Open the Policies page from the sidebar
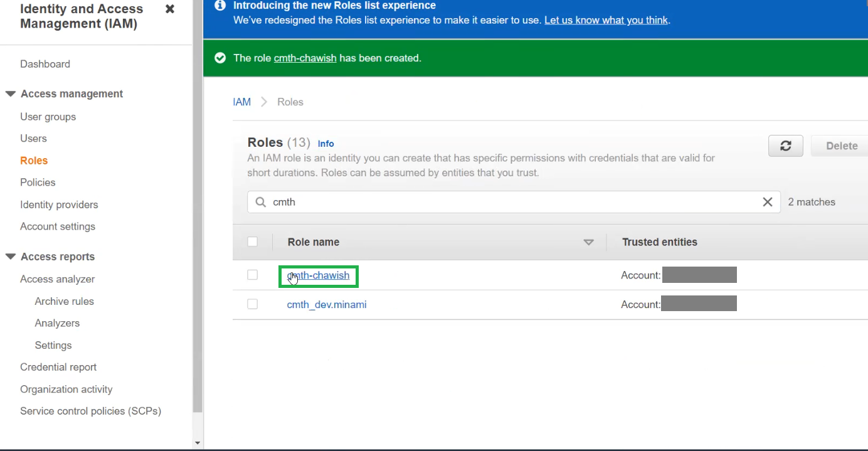 [38, 182]
